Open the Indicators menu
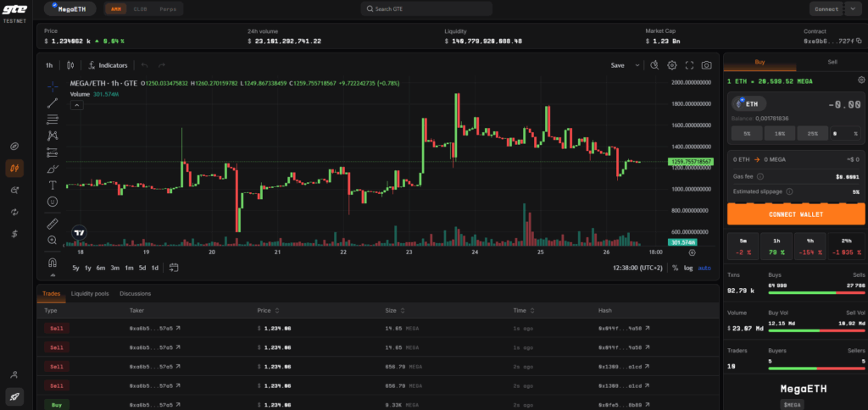868x410 pixels. pyautogui.click(x=108, y=65)
